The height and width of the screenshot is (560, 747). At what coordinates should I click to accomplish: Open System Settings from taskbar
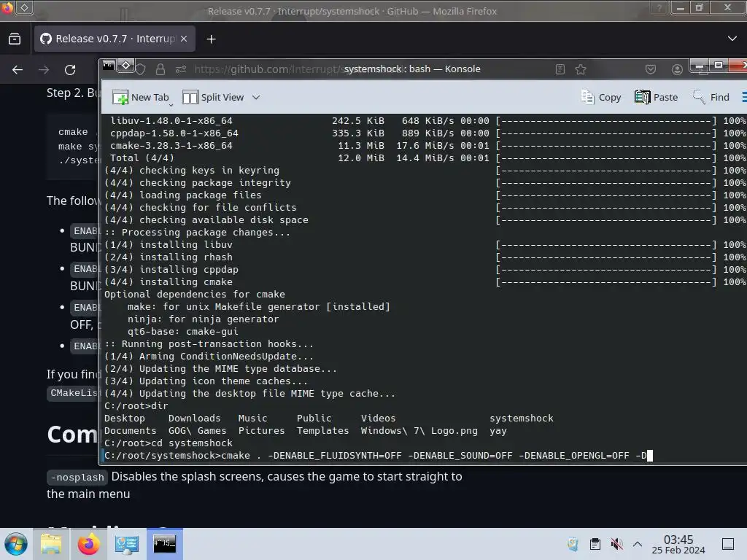(x=126, y=544)
